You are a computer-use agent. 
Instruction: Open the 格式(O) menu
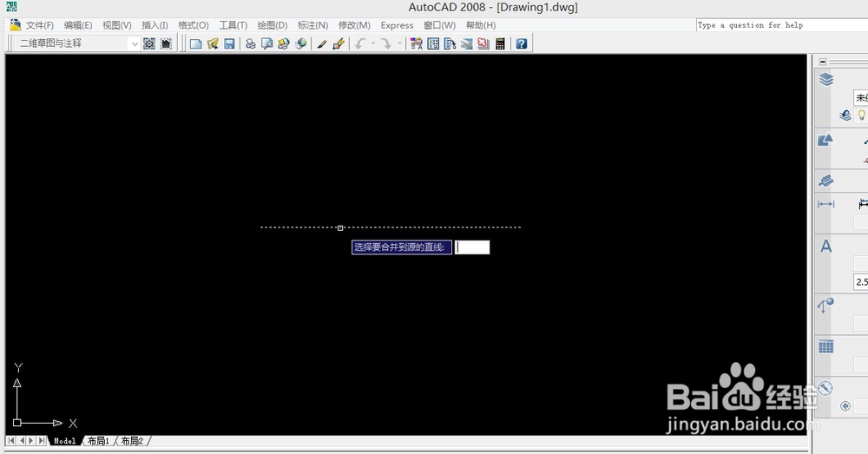[x=194, y=25]
